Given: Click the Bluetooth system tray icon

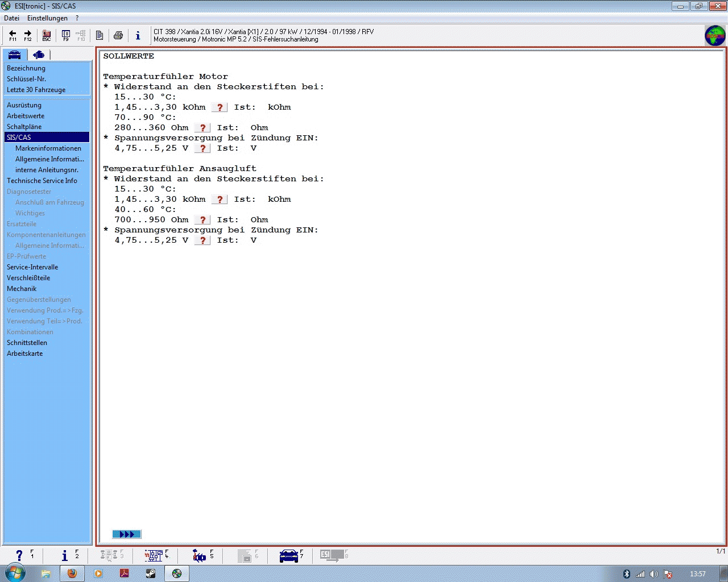Looking at the screenshot, I should [x=627, y=574].
